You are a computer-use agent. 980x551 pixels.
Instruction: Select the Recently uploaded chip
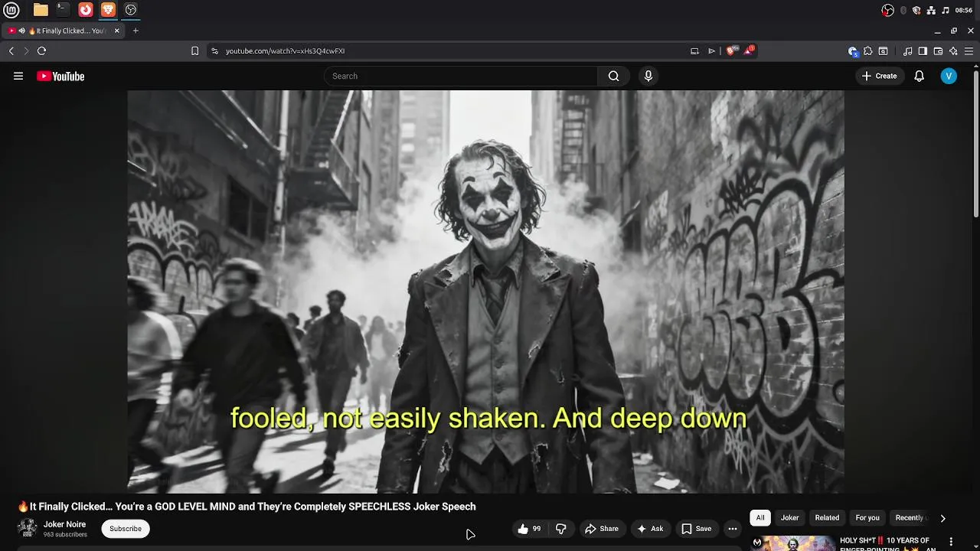pos(911,518)
